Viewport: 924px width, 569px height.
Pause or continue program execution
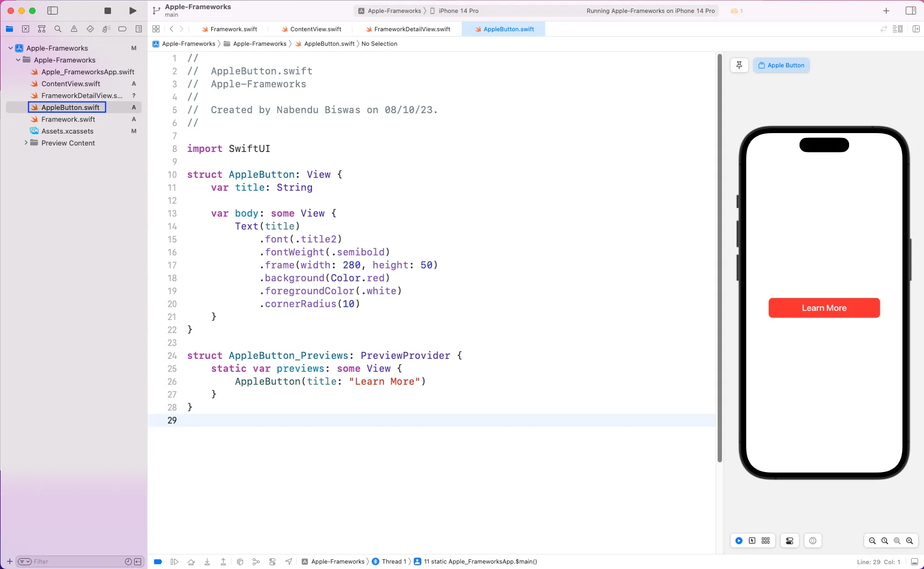174,561
